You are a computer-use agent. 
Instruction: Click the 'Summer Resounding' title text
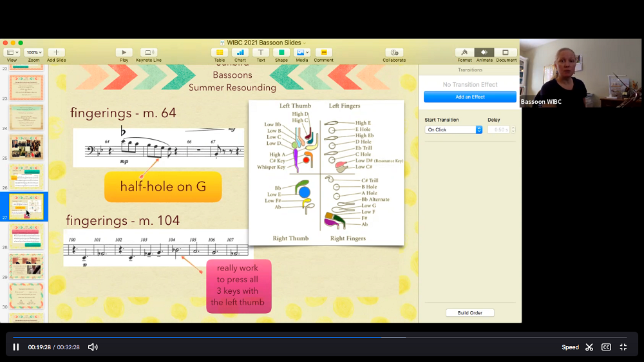pos(232,88)
